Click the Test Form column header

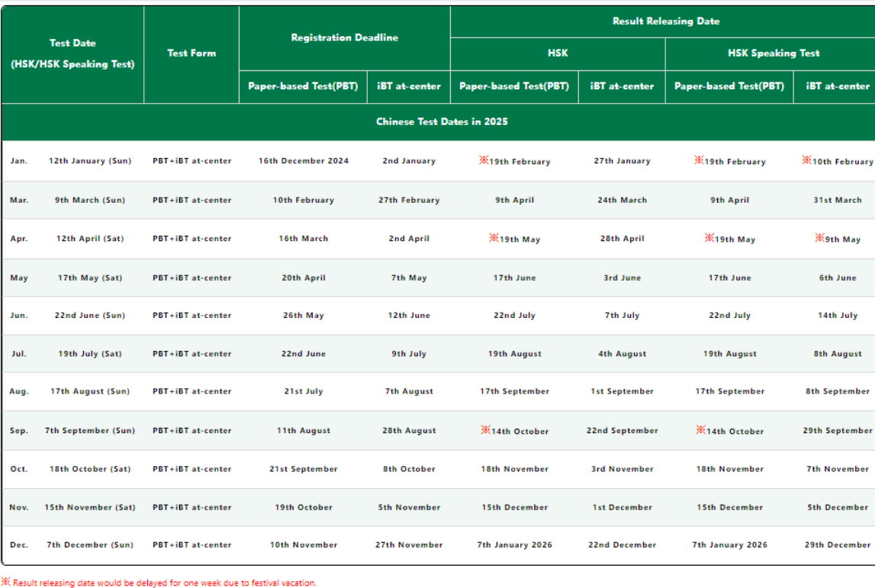pyautogui.click(x=191, y=53)
